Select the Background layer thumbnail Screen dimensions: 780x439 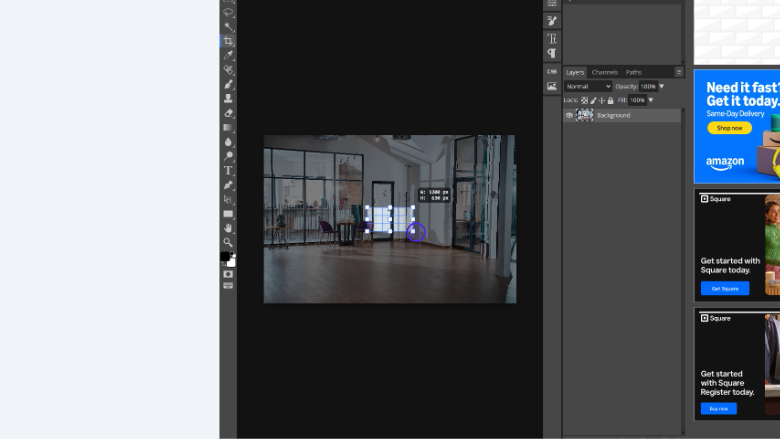point(585,115)
